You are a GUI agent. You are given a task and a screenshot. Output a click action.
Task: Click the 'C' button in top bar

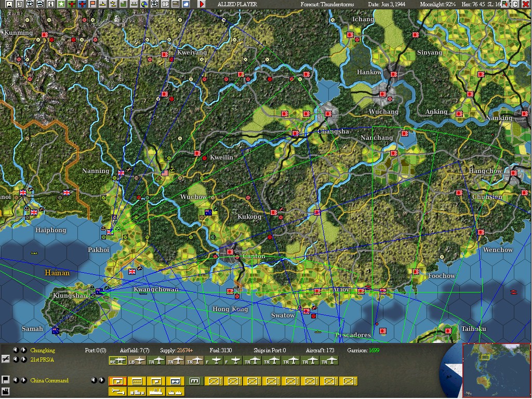(x=515, y=4)
